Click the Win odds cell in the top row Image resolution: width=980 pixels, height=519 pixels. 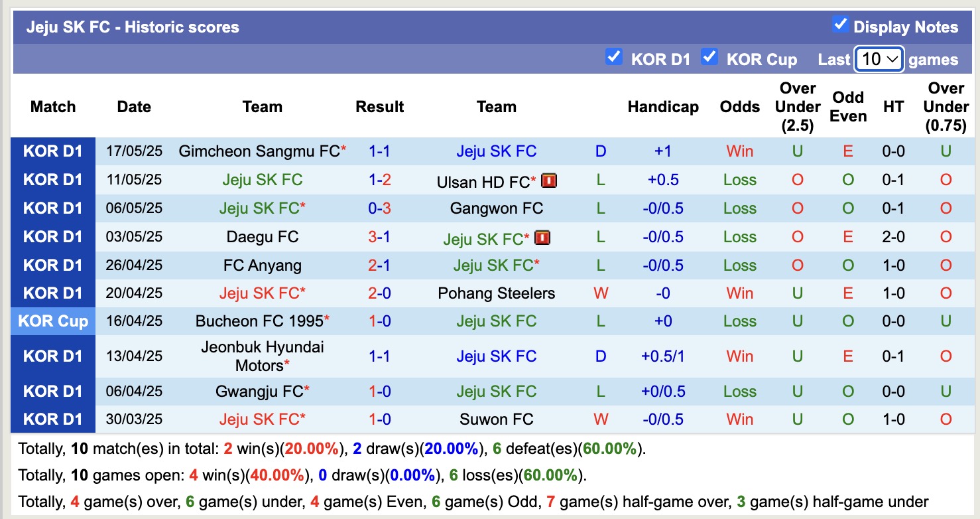739,151
